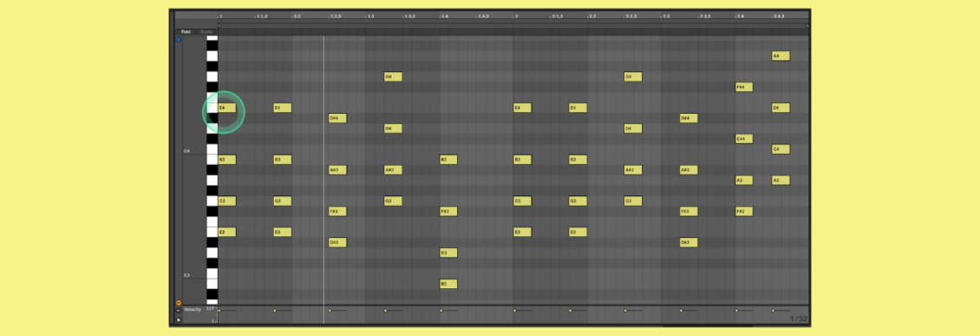
Task: Select the C4 note
Action: (781, 149)
